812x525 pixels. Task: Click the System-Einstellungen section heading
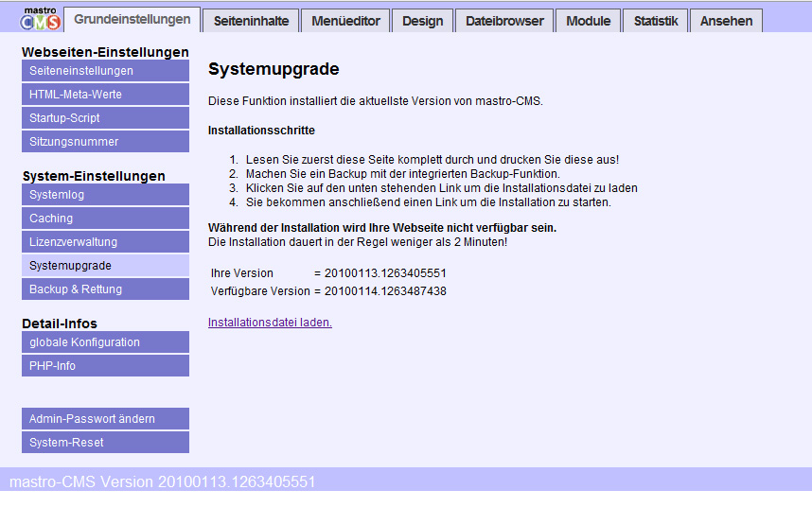94,176
